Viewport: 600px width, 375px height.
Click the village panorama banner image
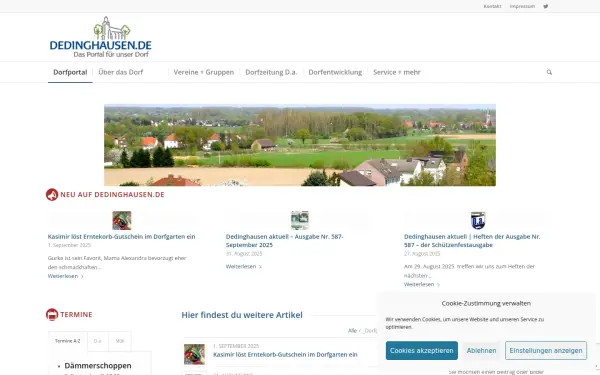[x=300, y=145]
